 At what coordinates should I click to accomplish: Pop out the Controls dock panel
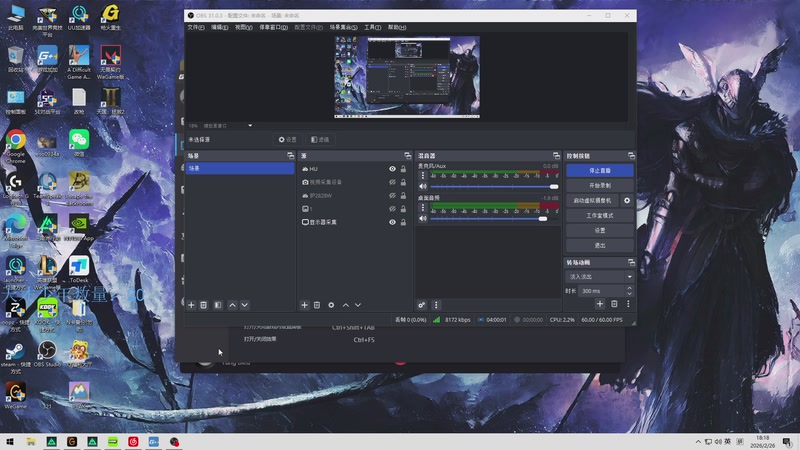pos(631,156)
